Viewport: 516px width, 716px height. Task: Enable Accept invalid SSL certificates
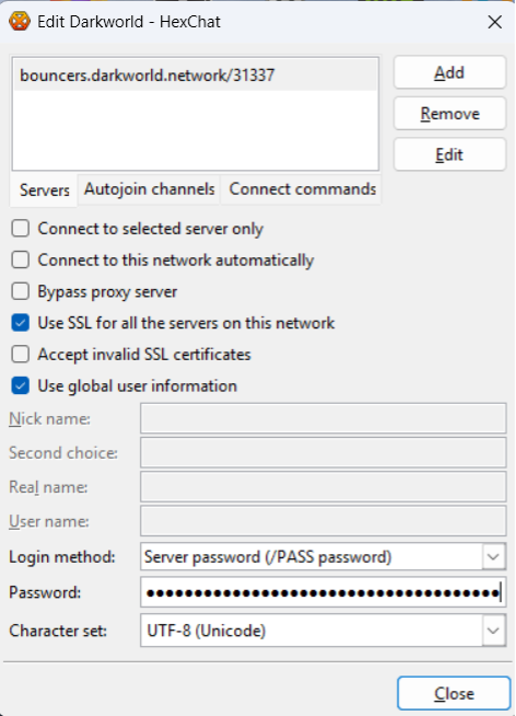[21, 354]
